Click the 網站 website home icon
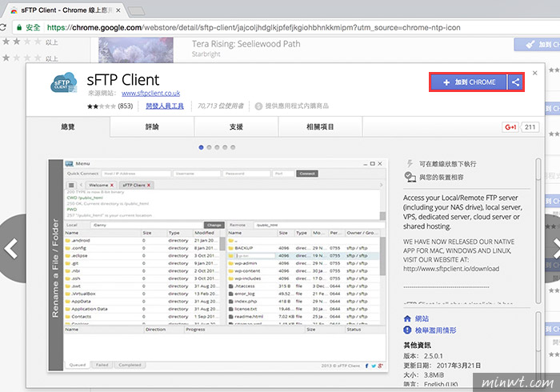 coord(407,318)
